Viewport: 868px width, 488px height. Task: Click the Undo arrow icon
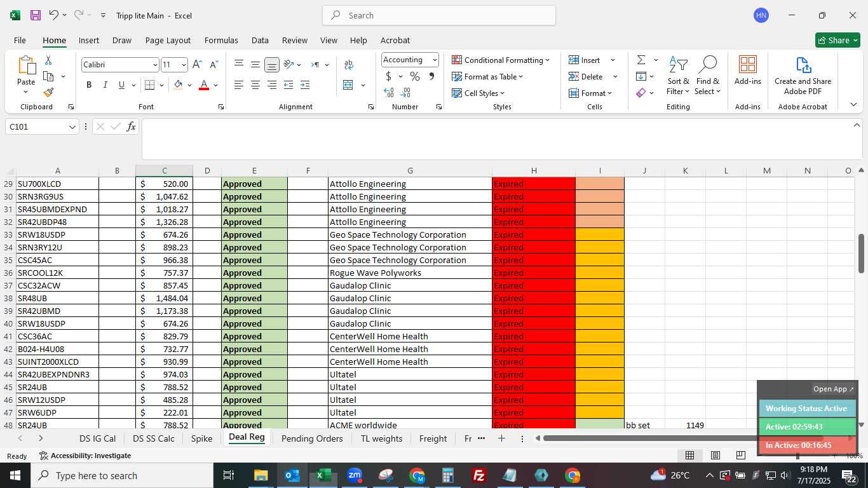(x=54, y=15)
